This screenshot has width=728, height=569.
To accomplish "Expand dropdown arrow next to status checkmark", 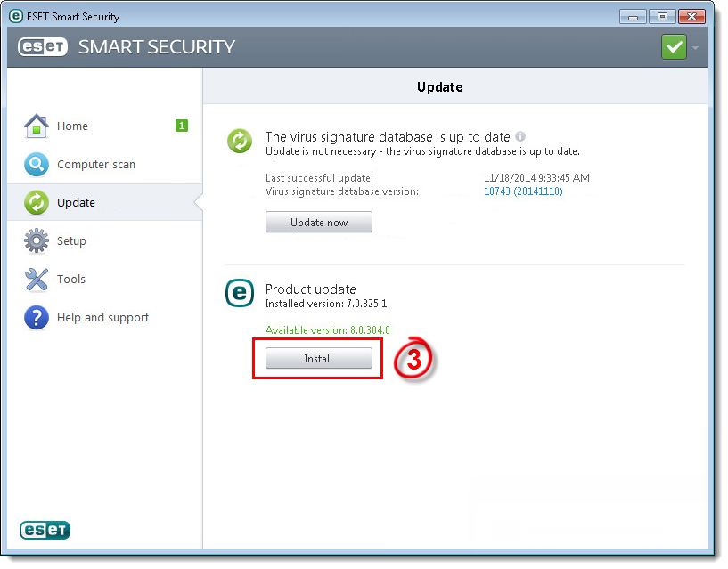I will pos(695,48).
